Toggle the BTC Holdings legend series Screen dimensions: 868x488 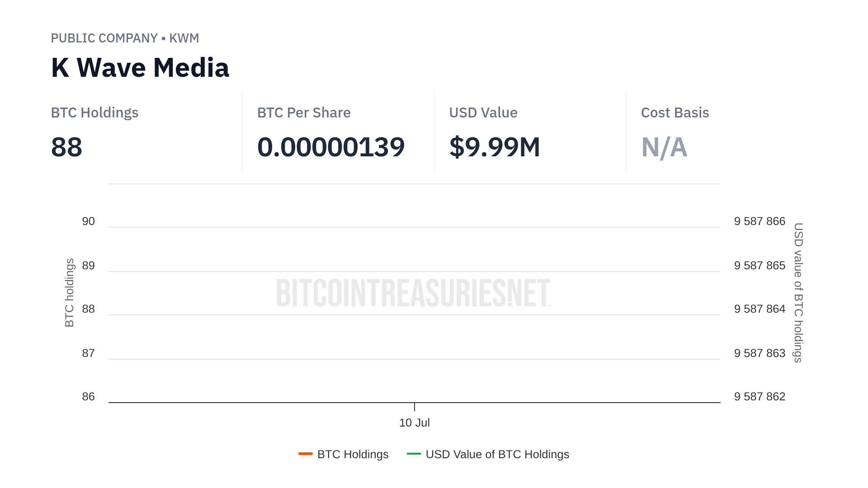pos(353,454)
